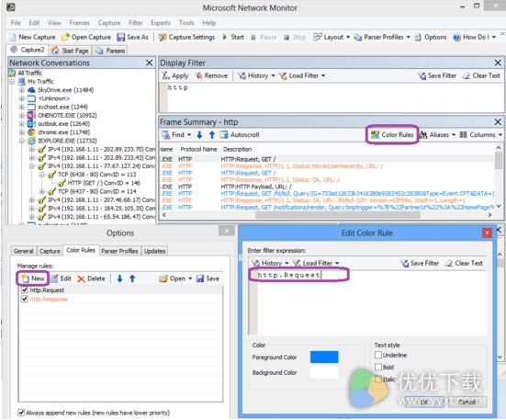The image size is (506, 420).
Task: Click the Save As disk icon
Action: (x=121, y=37)
